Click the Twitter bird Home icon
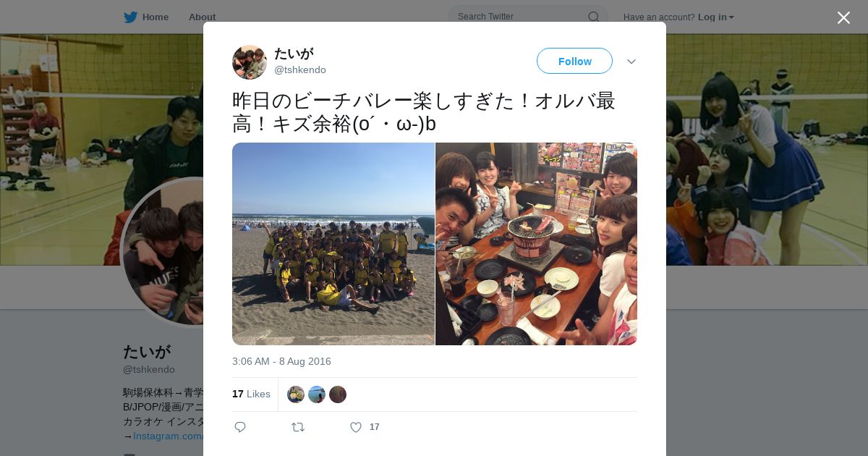Viewport: 868px width, 456px height. pos(130,17)
